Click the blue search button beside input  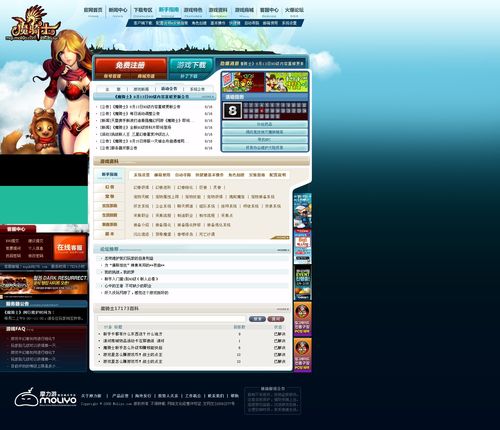point(257,319)
